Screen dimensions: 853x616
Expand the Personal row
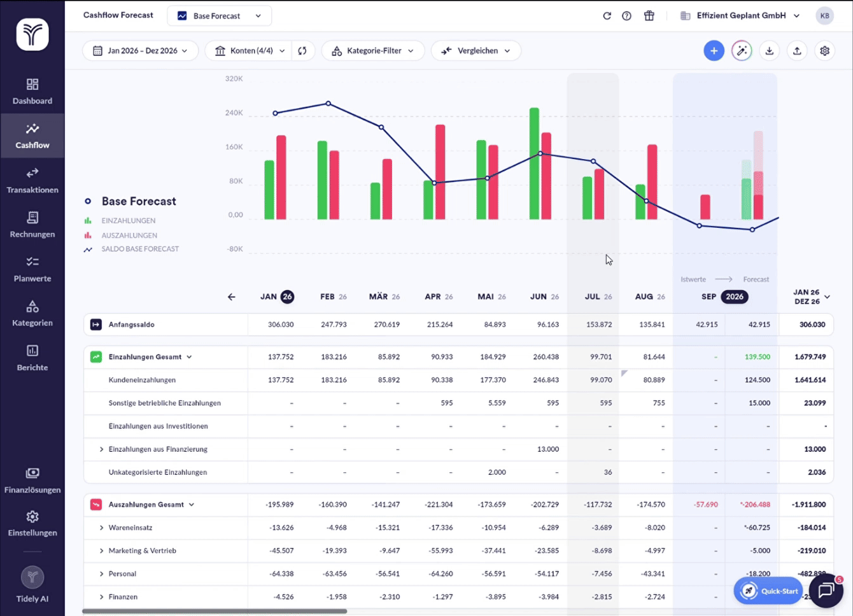[x=101, y=574]
